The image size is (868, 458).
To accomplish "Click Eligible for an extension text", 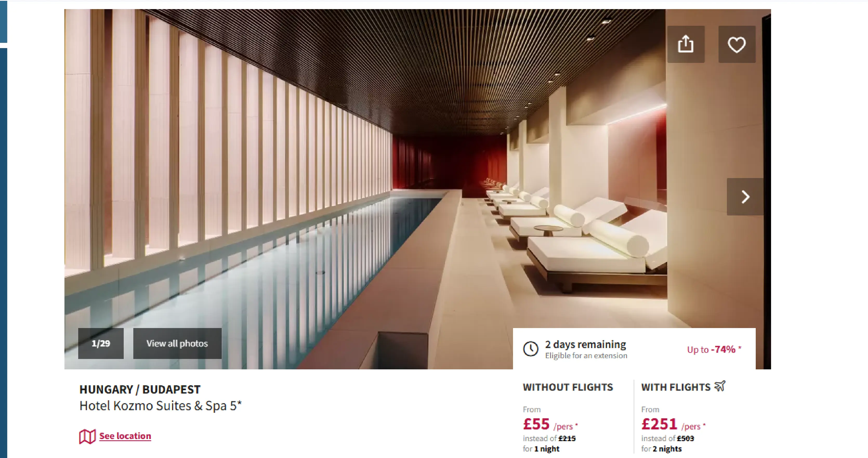I will 586,356.
